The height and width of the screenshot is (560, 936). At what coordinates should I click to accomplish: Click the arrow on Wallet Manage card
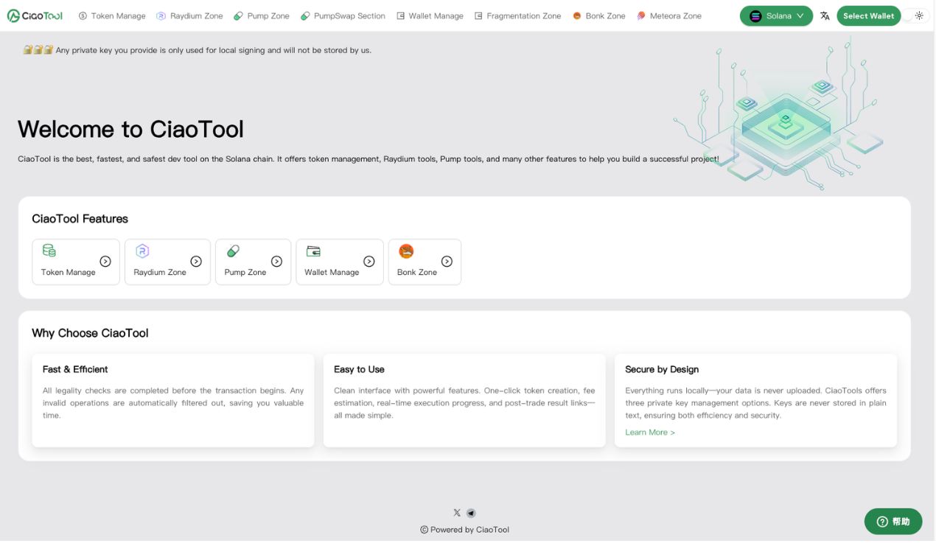click(x=369, y=261)
